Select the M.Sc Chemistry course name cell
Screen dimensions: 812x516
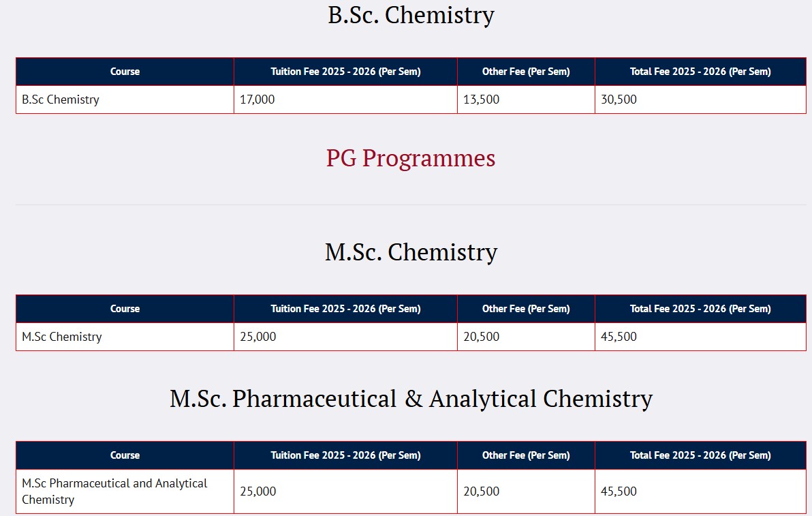[62, 337]
